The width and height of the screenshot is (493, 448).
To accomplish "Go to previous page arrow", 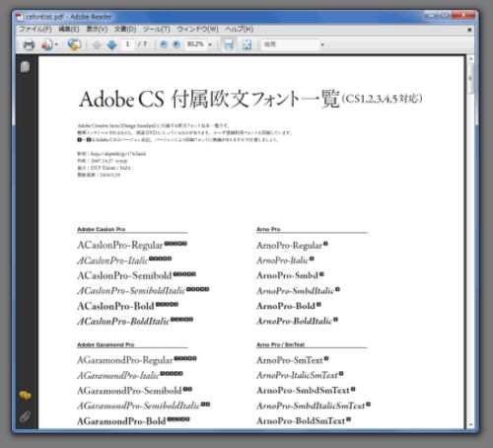I will point(97,44).
